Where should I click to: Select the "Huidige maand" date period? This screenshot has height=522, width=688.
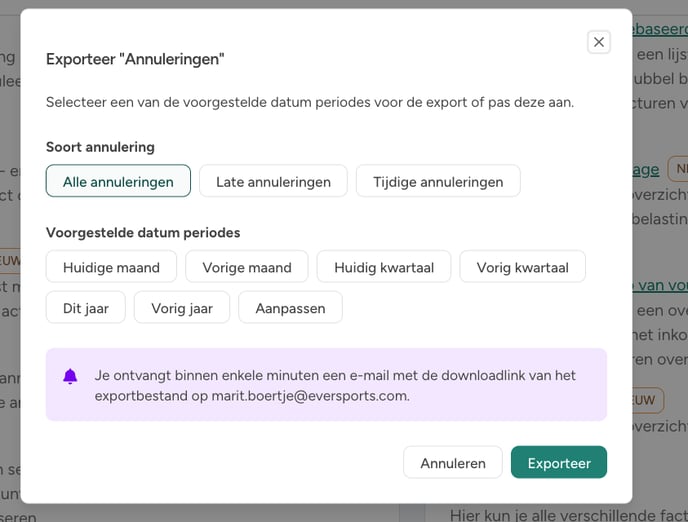(x=111, y=267)
